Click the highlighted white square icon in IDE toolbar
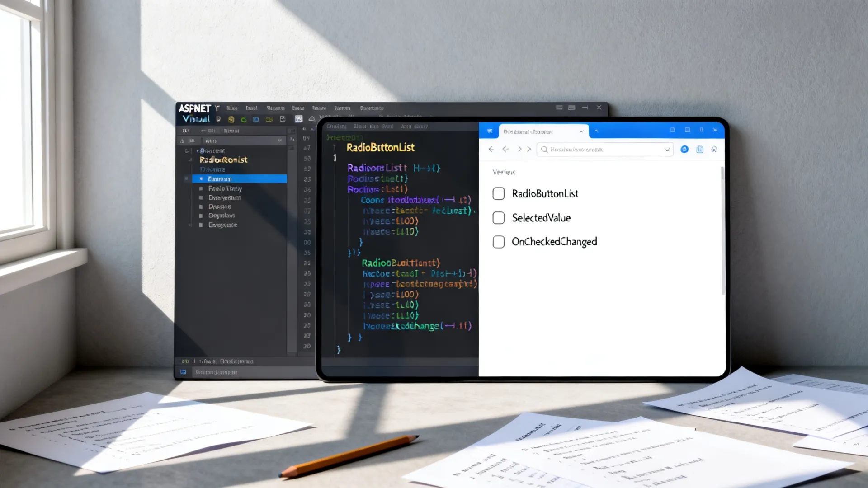 [299, 119]
